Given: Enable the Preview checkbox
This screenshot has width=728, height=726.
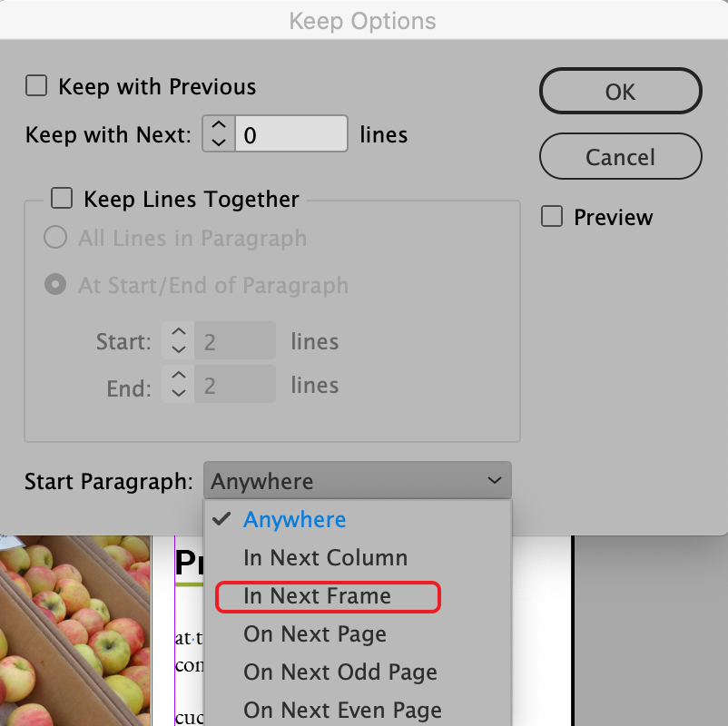Looking at the screenshot, I should click(x=552, y=218).
